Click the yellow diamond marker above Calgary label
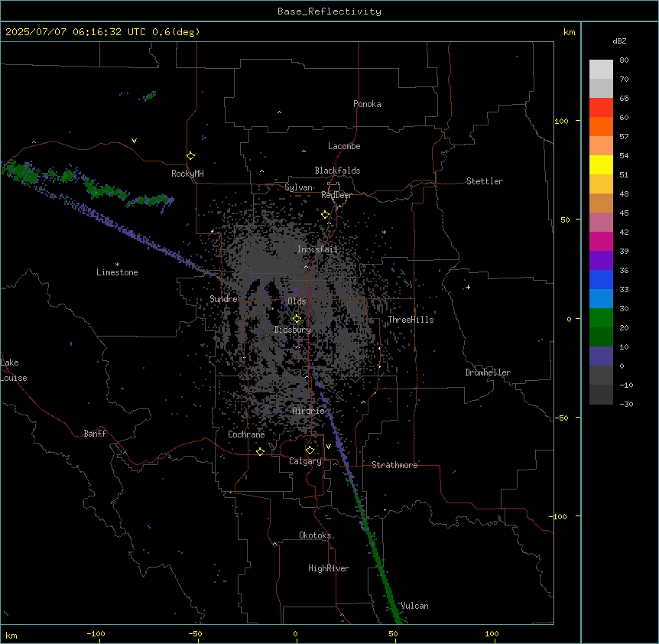The height and width of the screenshot is (644, 659). (310, 450)
